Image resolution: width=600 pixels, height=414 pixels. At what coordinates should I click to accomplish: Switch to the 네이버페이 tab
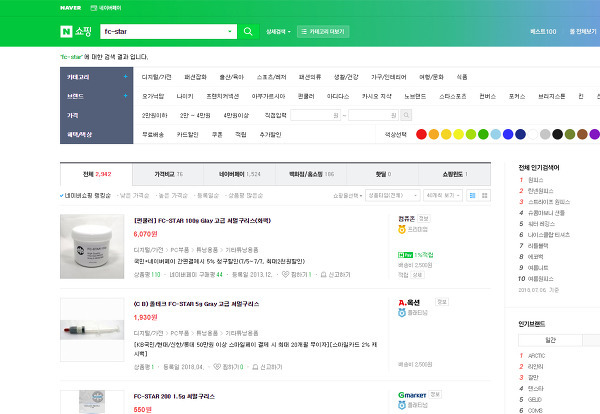coord(240,174)
